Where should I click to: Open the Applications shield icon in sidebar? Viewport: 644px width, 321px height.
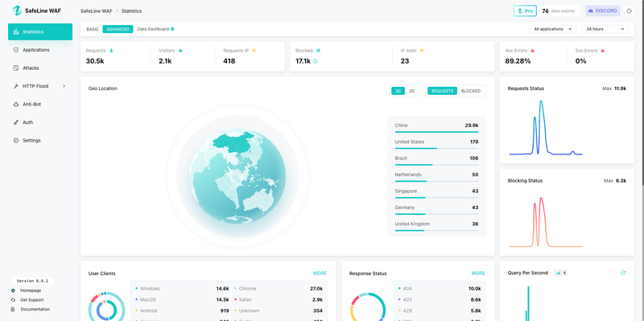pyautogui.click(x=16, y=50)
